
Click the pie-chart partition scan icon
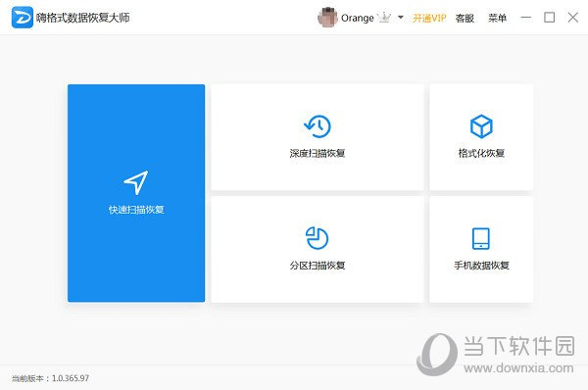318,238
